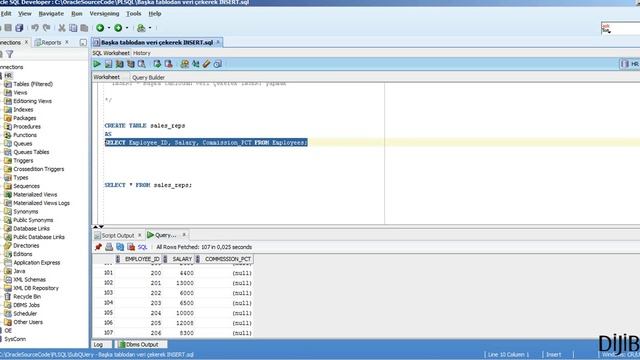Close the INSERT.sql editor tab
Viewport: 640px width, 360px height.
coord(218,42)
